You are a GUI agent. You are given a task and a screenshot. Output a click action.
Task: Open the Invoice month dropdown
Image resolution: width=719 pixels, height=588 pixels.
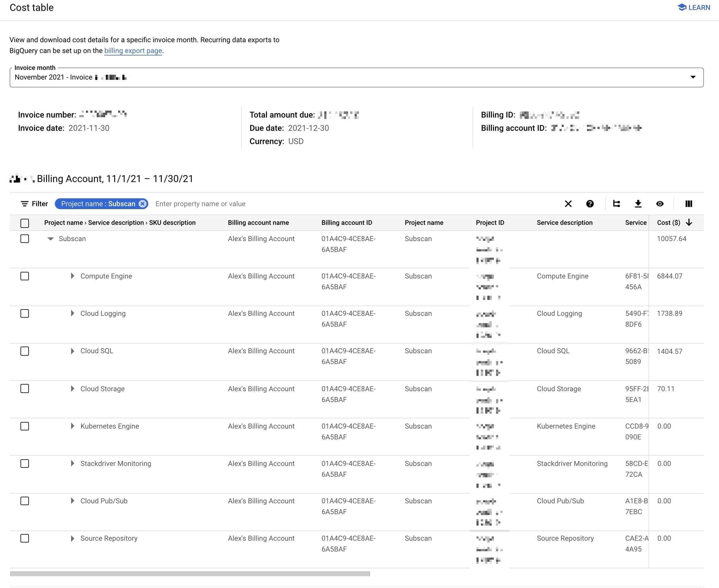tap(693, 77)
